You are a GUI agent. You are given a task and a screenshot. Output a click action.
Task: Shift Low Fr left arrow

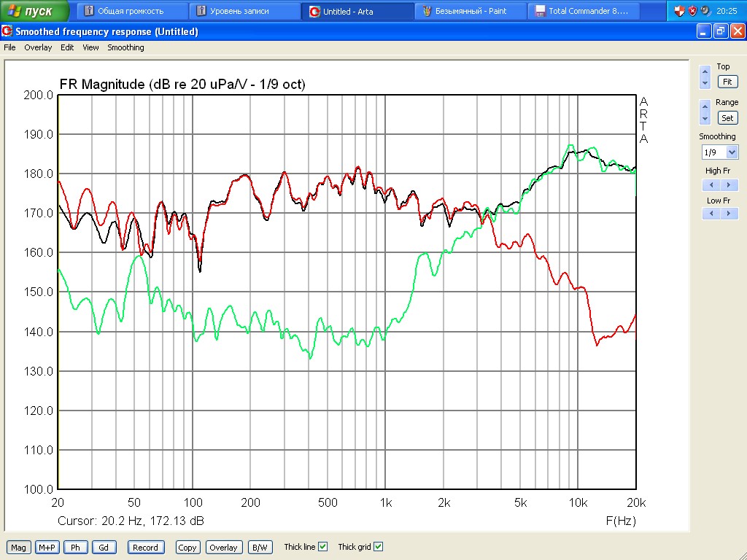pyautogui.click(x=711, y=214)
